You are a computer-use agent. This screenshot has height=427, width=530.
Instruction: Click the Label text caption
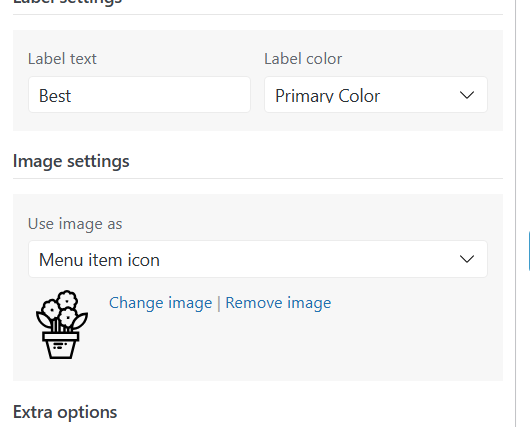click(62, 59)
